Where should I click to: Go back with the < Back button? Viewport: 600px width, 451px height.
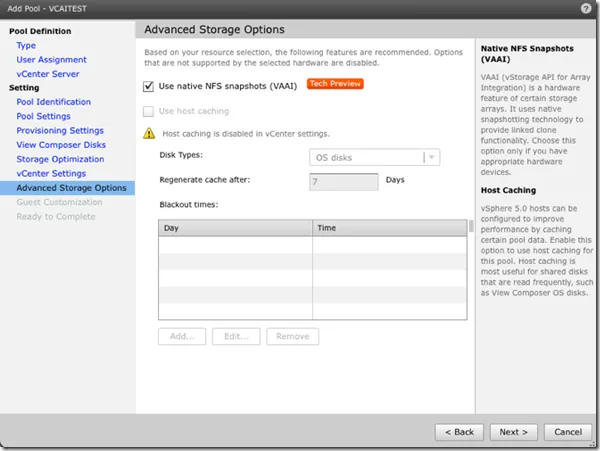coord(459,432)
